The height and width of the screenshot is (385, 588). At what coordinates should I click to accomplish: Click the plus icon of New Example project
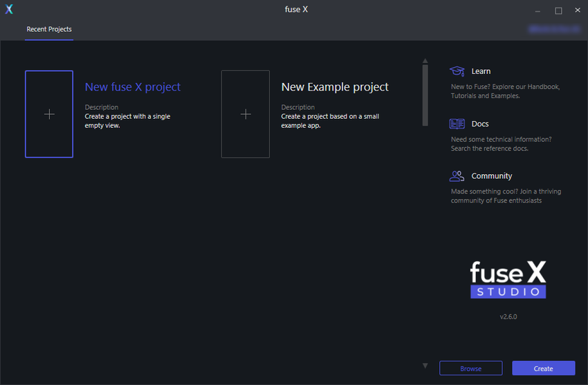tap(246, 114)
